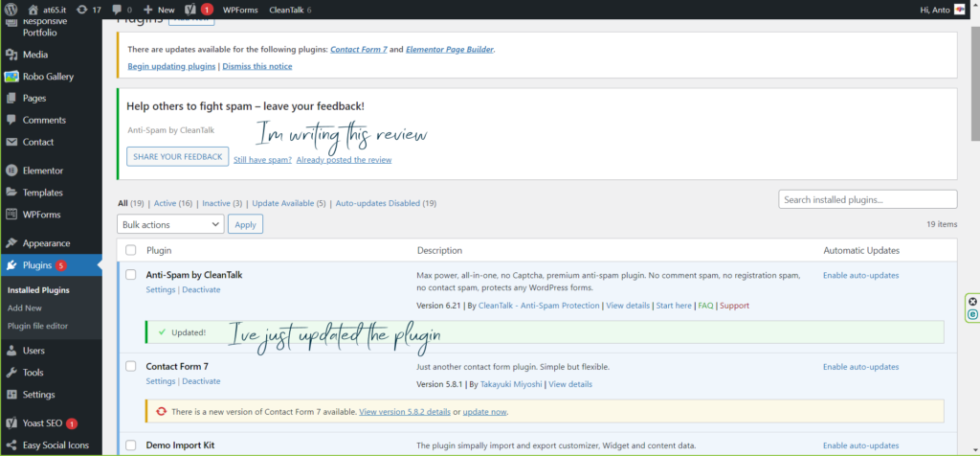Click the Comments sidebar icon
This screenshot has width=980, height=456.
click(x=11, y=120)
